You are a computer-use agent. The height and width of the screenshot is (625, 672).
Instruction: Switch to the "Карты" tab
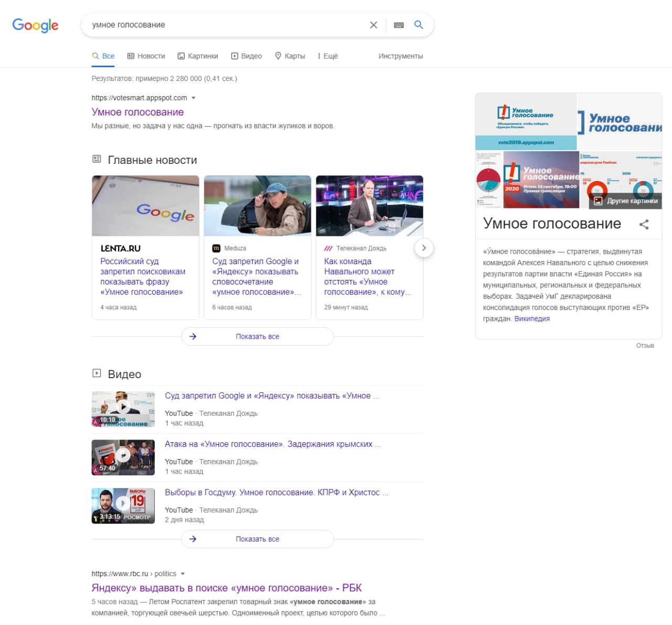coord(290,56)
